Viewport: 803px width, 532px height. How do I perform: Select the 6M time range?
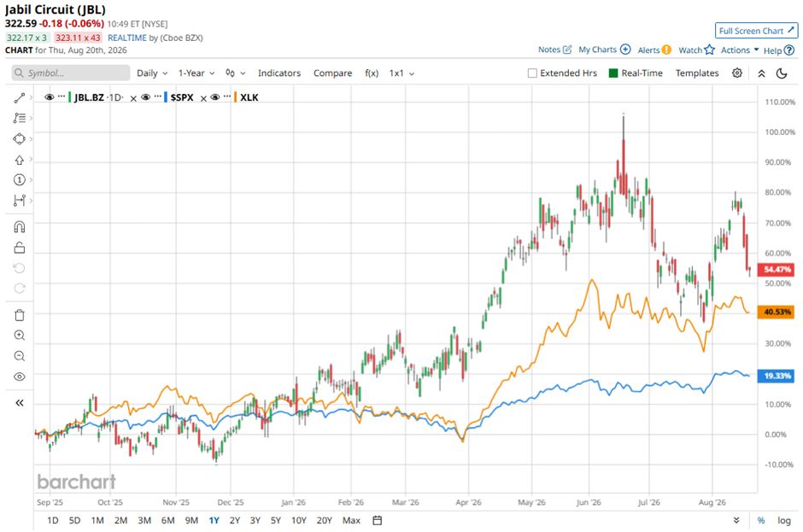click(168, 520)
